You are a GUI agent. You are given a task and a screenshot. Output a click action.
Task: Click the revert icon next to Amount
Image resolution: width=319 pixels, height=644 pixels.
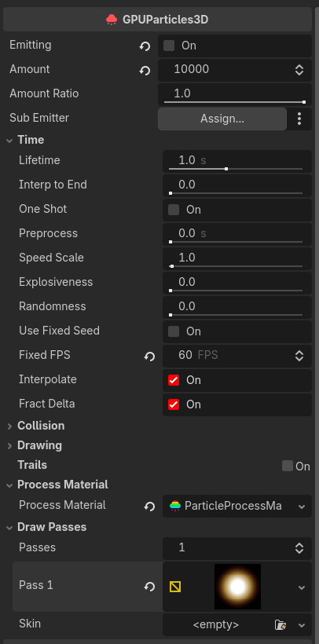click(x=145, y=70)
